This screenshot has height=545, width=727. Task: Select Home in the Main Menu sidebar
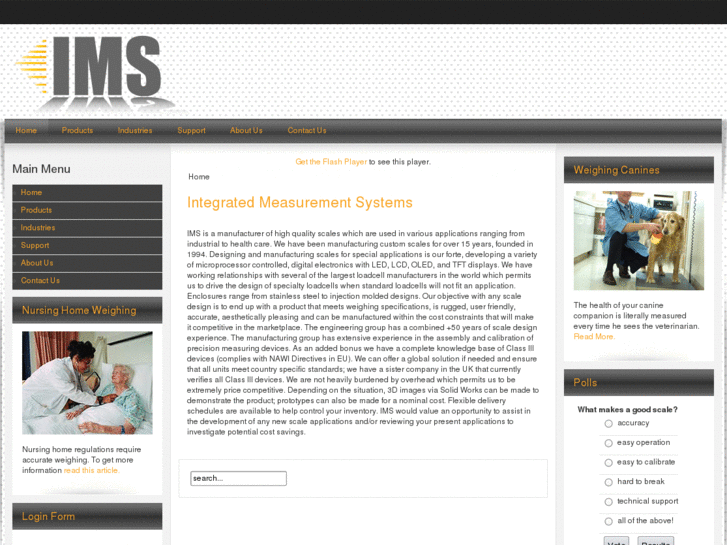point(87,192)
